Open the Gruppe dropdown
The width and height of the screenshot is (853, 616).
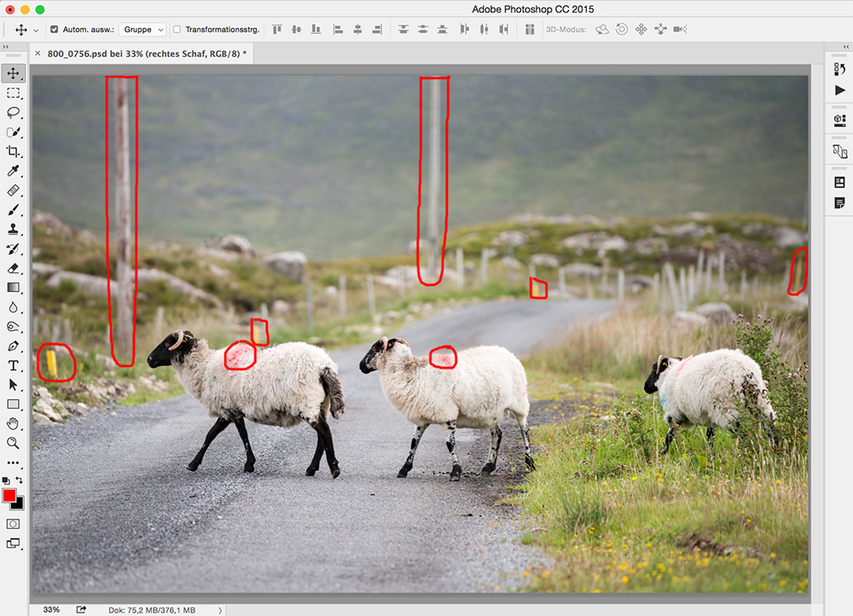(142, 29)
